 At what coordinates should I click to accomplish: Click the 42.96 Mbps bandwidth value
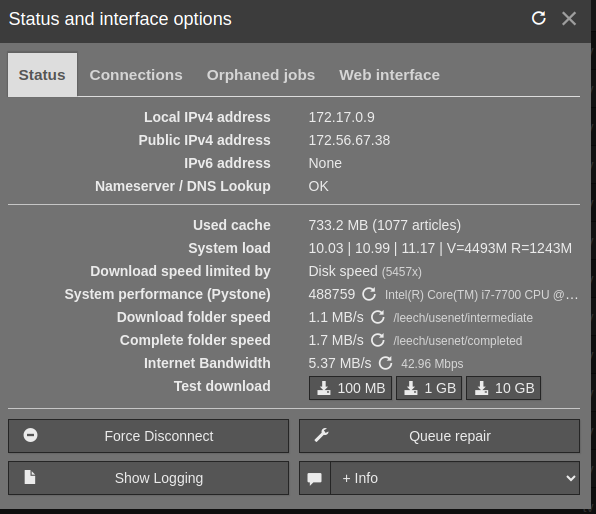click(432, 364)
